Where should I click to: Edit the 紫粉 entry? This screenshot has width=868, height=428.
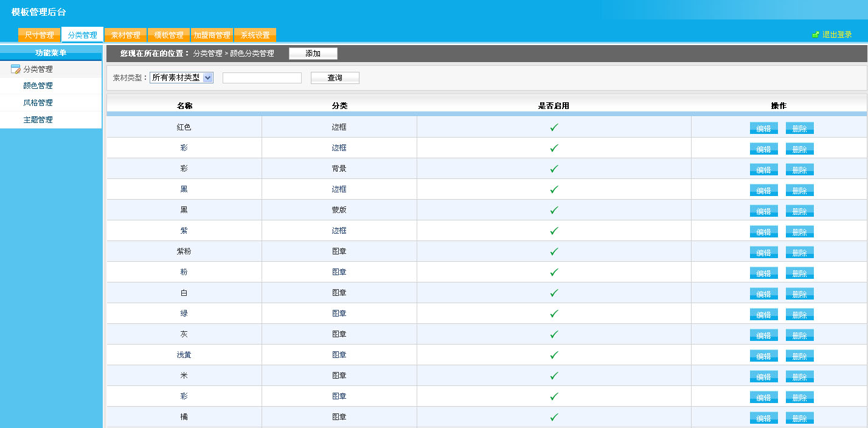click(x=764, y=253)
